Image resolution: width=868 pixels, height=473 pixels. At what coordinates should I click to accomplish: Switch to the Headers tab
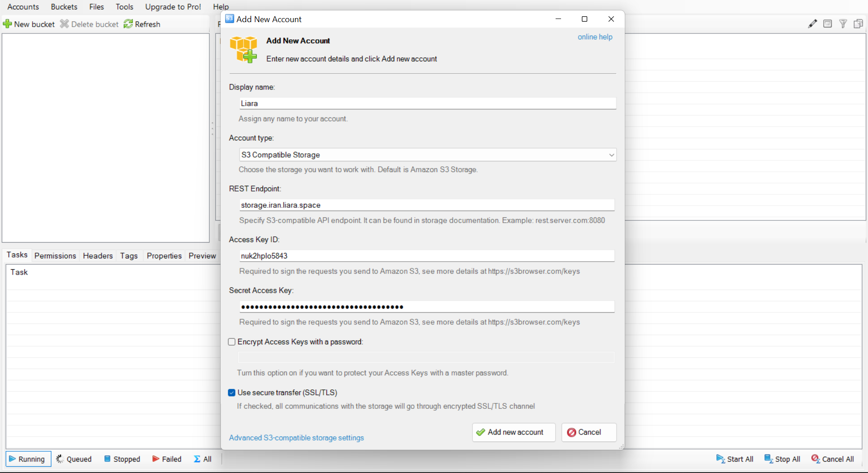(98, 256)
